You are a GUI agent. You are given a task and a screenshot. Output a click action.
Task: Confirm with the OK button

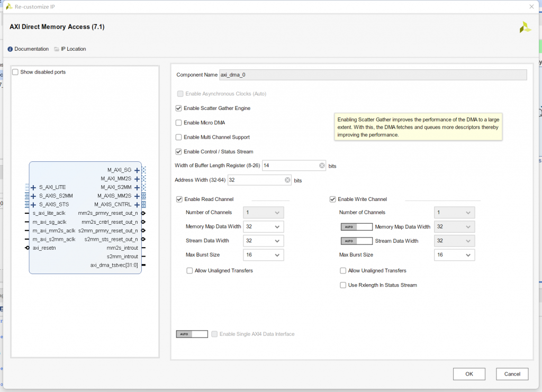469,374
